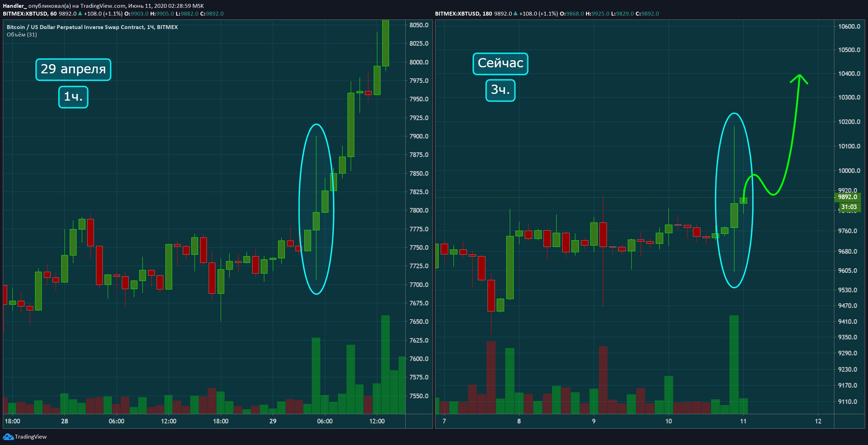Click the green up-triangle in right chart header

coord(515,13)
